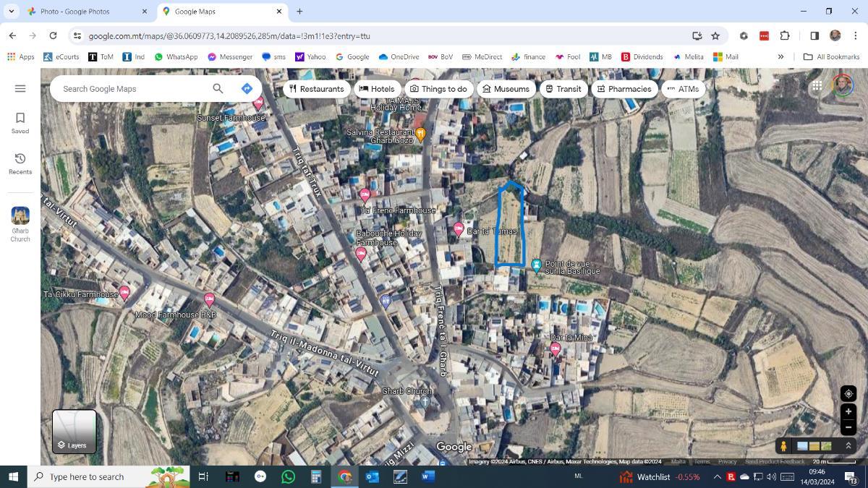
Task: Select Salvina Restaurant Għarb Gozo marker
Action: [x=420, y=134]
